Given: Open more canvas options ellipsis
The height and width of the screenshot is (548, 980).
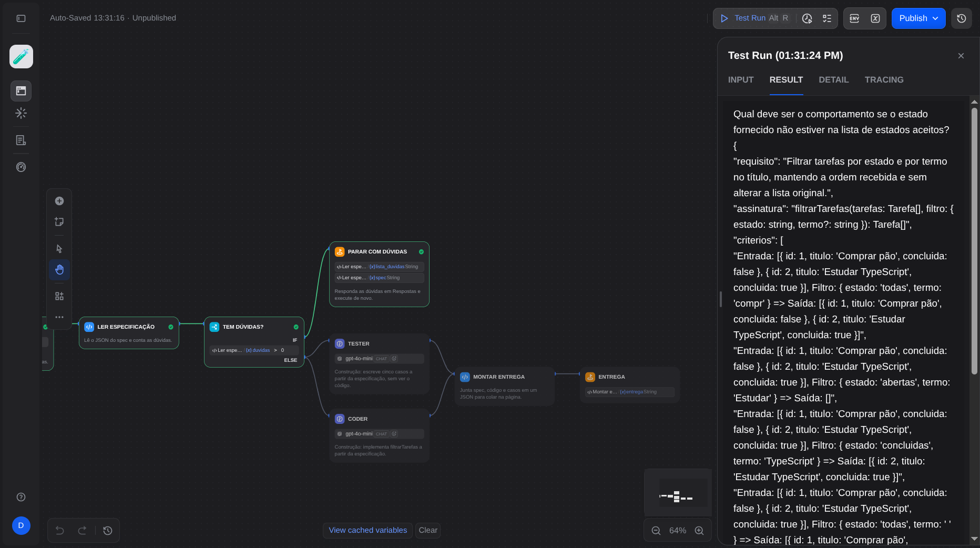Looking at the screenshot, I should [x=59, y=317].
